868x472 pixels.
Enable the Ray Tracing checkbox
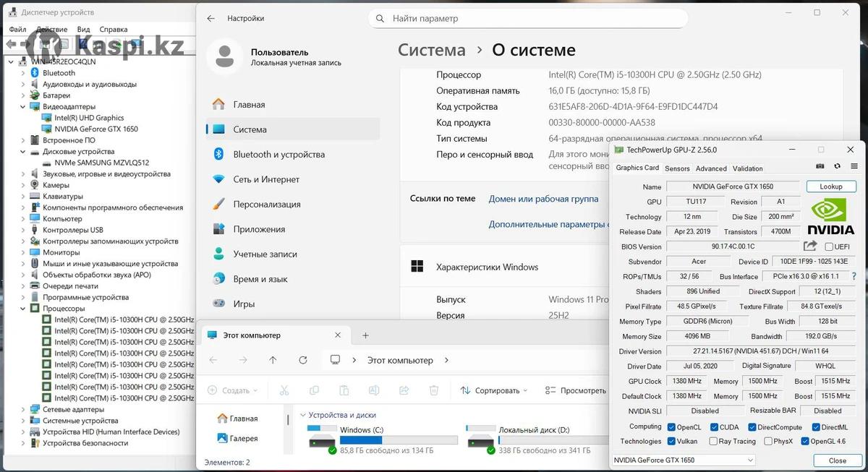(x=715, y=441)
